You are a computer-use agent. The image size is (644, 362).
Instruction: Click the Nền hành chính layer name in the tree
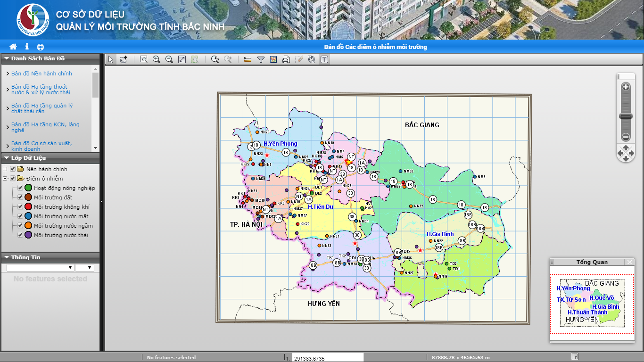click(x=47, y=169)
